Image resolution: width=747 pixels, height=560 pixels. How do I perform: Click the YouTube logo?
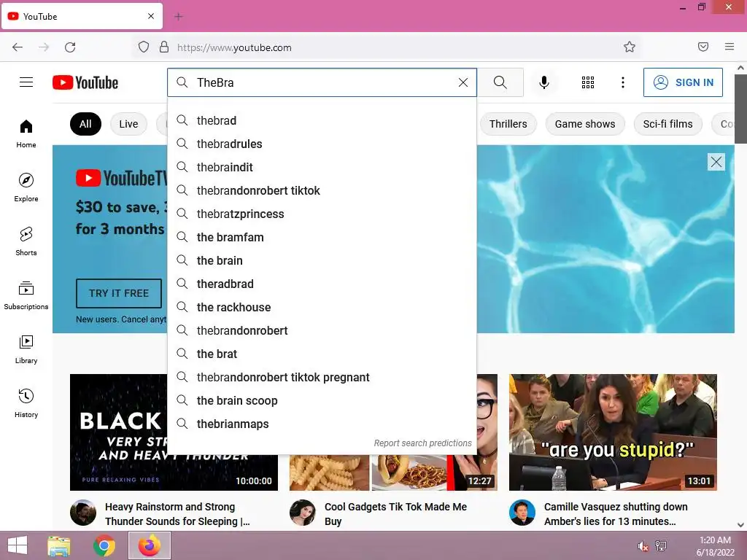tap(85, 82)
